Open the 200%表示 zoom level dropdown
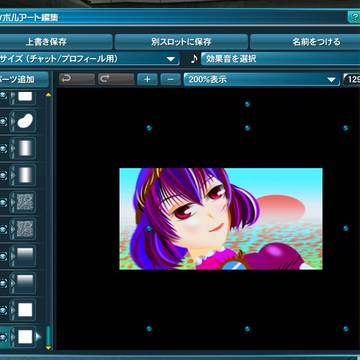 262,80
